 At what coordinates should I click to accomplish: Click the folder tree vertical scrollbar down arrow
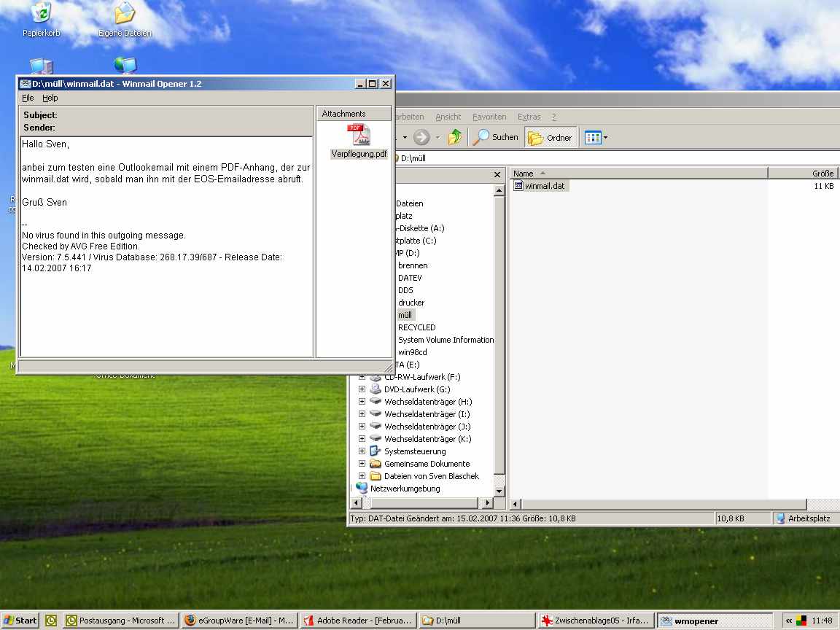[499, 491]
